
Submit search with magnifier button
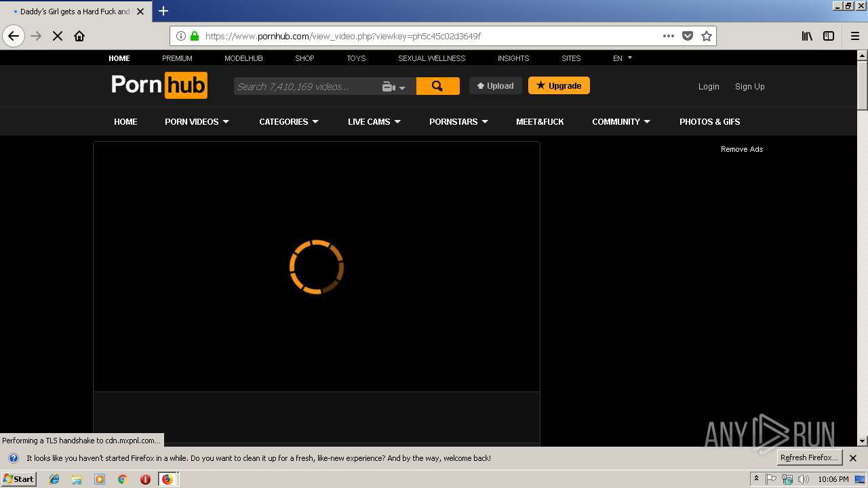[x=437, y=86]
